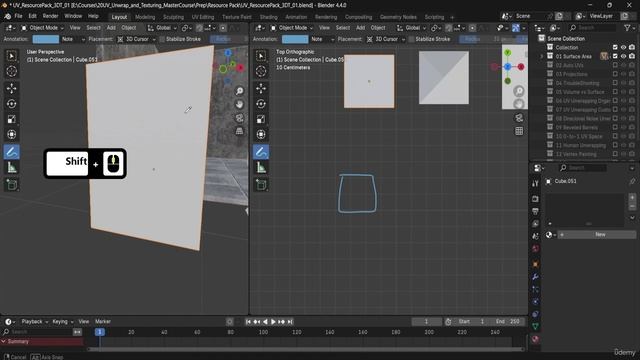Open Object Mode dropdown in left viewport

click(x=42, y=28)
